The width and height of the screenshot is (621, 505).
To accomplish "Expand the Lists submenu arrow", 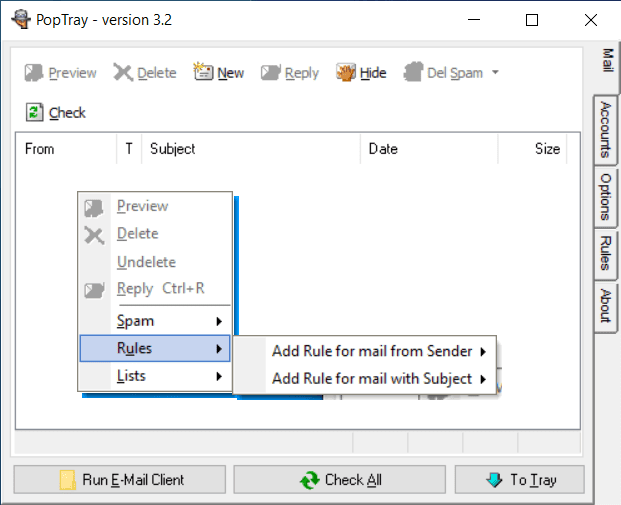I will coord(219,376).
